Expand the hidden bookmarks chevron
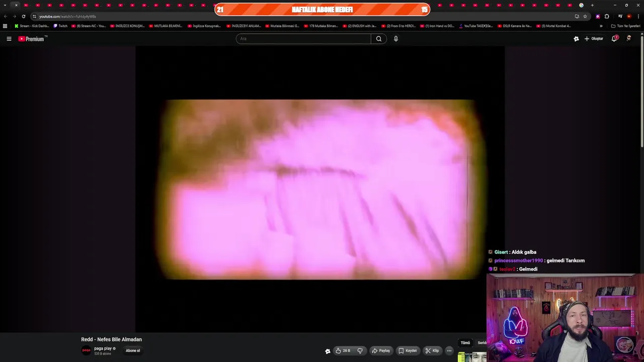Viewport: 644px width, 362px height. click(x=601, y=26)
